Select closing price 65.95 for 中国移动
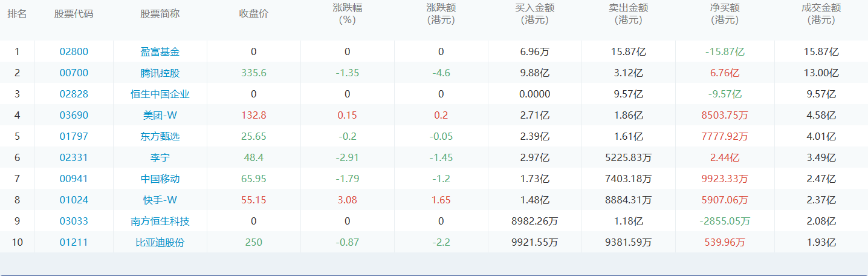Viewport: 868px width, 276px height. pyautogui.click(x=253, y=179)
